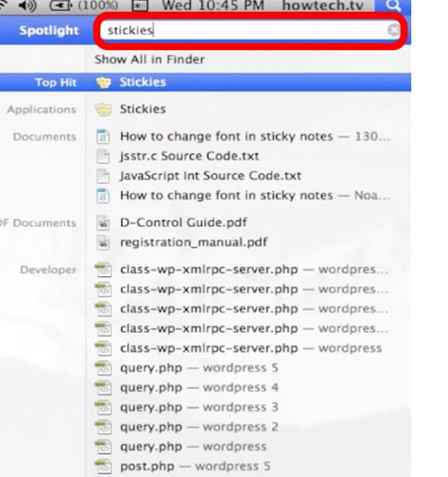Click the Wed 10:45 PM clock
448x477 pixels.
point(213,5)
